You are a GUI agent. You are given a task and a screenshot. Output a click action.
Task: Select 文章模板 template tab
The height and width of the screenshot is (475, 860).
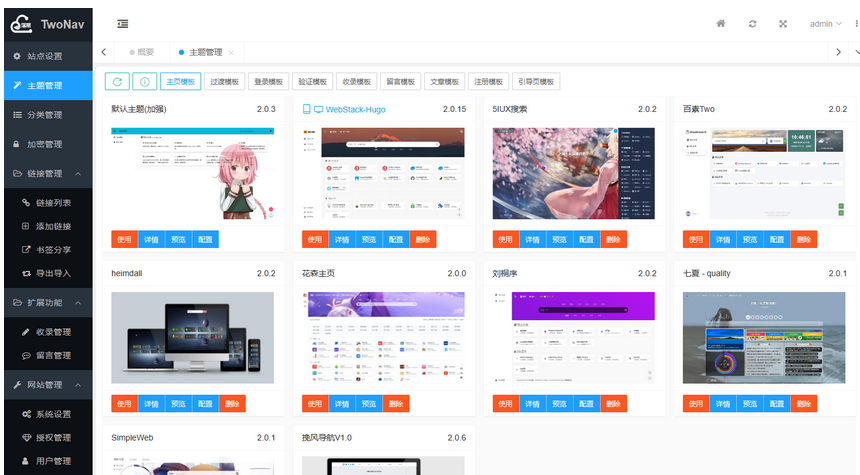pos(444,82)
